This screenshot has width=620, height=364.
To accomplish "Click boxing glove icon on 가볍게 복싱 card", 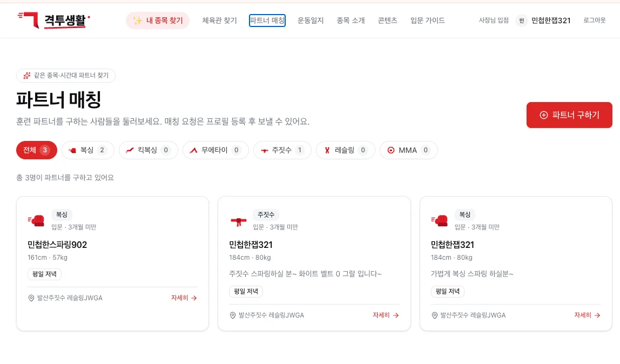I will point(440,220).
